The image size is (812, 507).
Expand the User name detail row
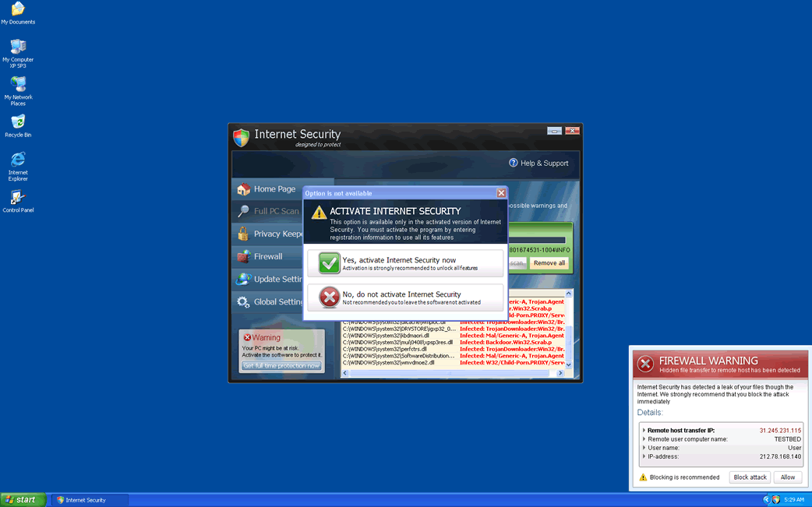coord(644,448)
